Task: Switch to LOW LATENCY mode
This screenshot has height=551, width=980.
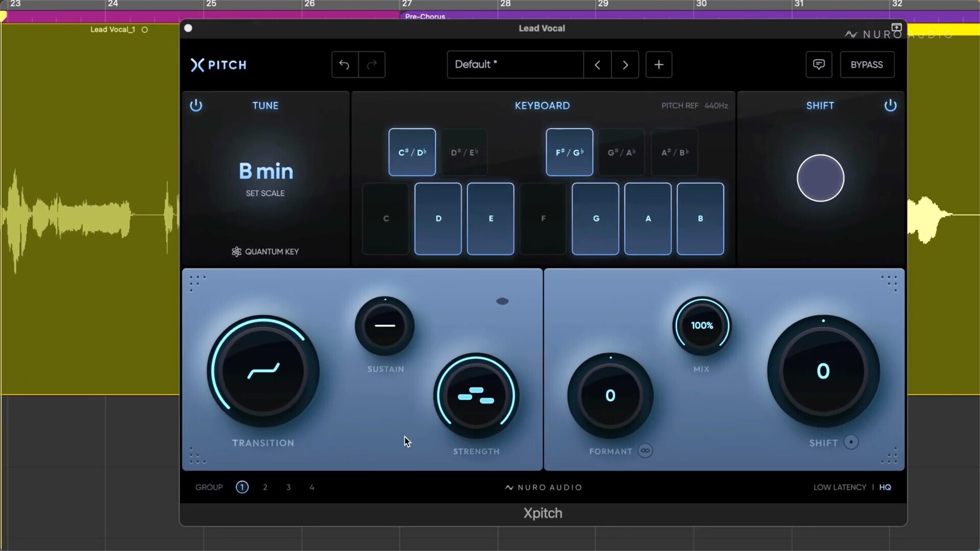Action: click(840, 487)
